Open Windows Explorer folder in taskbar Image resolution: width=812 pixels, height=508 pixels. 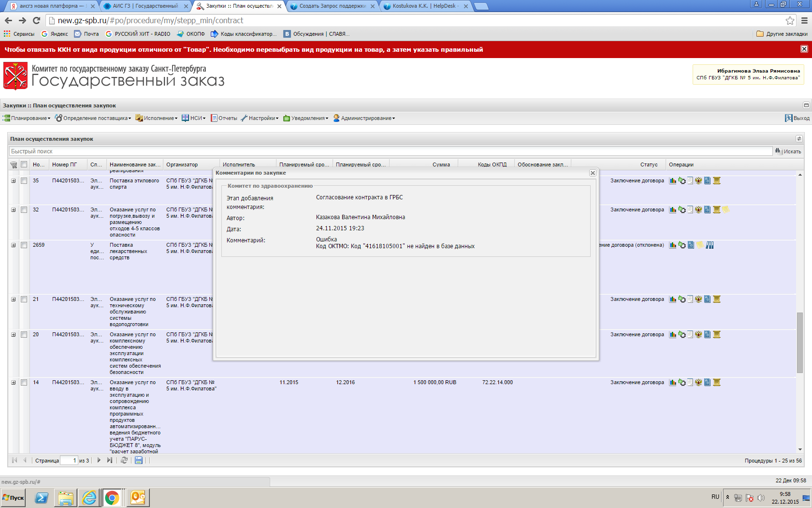[65, 498]
